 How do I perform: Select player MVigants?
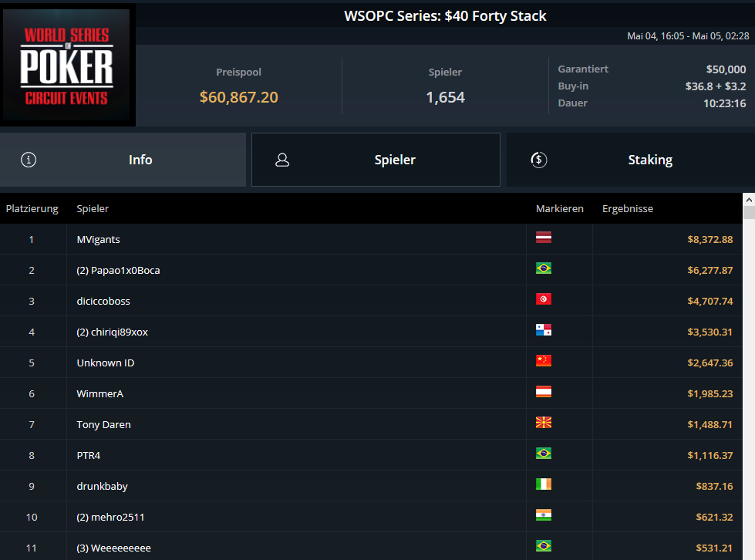click(98, 239)
